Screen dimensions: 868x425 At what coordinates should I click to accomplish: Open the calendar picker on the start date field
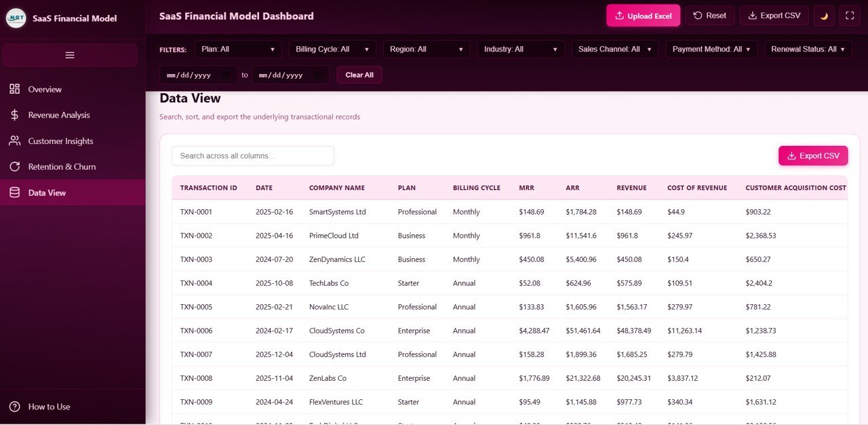click(226, 75)
